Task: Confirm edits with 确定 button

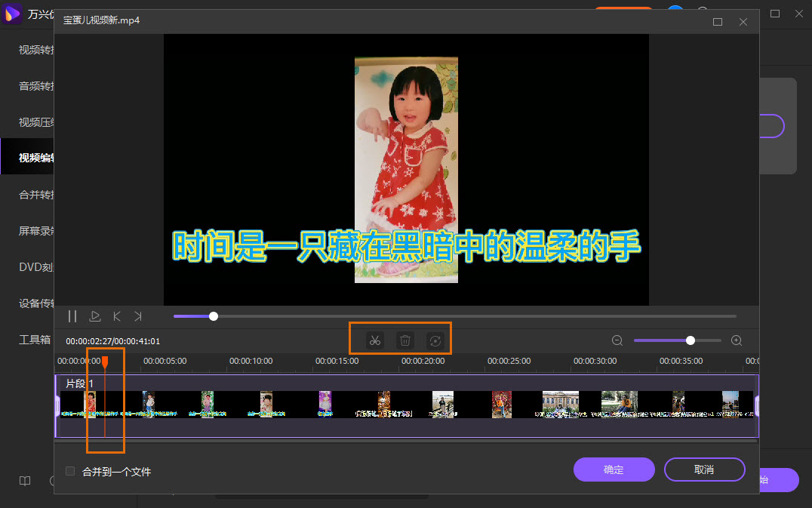Action: click(614, 470)
